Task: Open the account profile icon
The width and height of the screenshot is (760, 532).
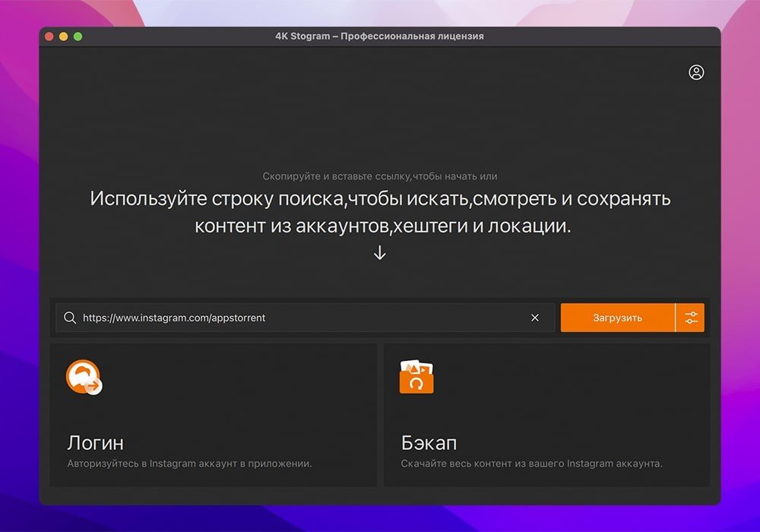Action: (696, 72)
